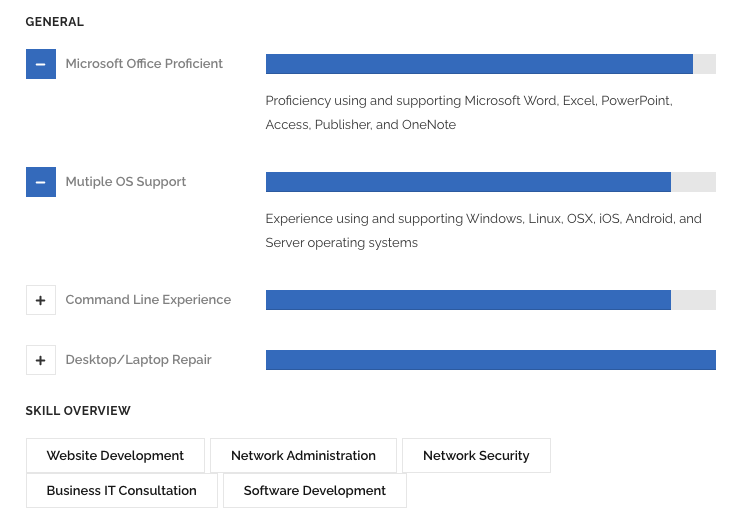Collapse the Microsoft Office Proficient minus icon
Viewport: 737px width, 524px height.
tap(40, 64)
